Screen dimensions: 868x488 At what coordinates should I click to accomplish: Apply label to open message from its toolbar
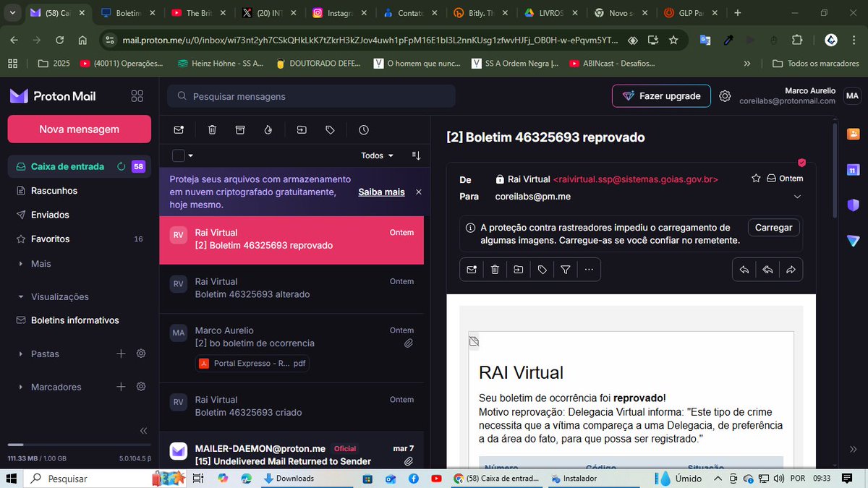[542, 270]
